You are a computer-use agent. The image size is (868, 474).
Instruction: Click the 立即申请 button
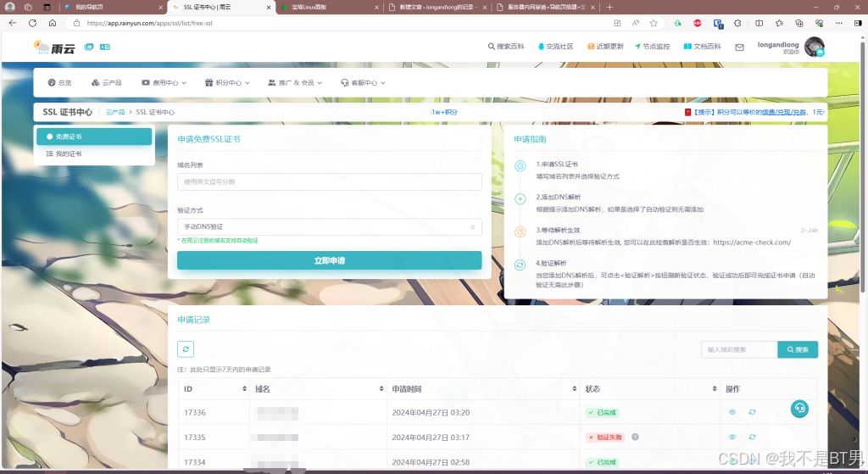tap(330, 260)
